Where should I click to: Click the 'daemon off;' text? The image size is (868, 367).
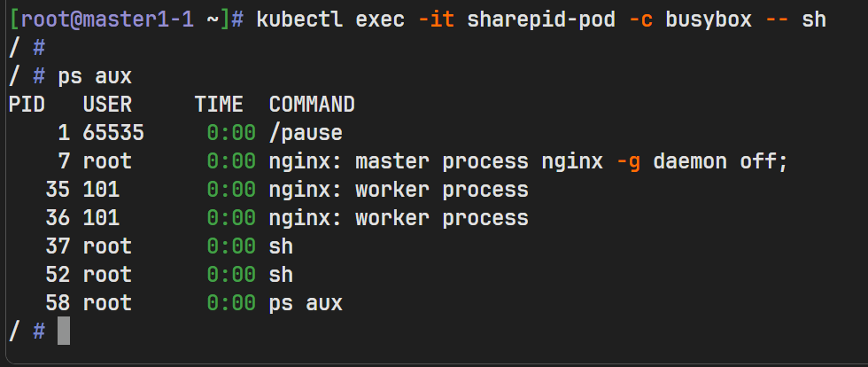[720, 161]
